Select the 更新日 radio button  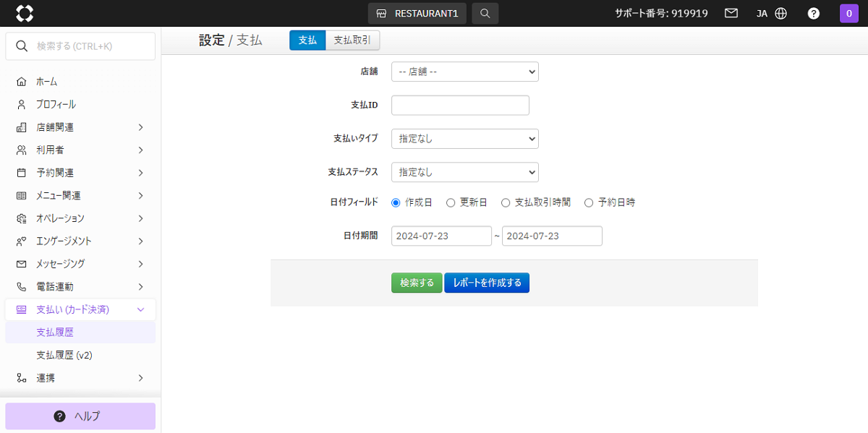pyautogui.click(x=451, y=203)
